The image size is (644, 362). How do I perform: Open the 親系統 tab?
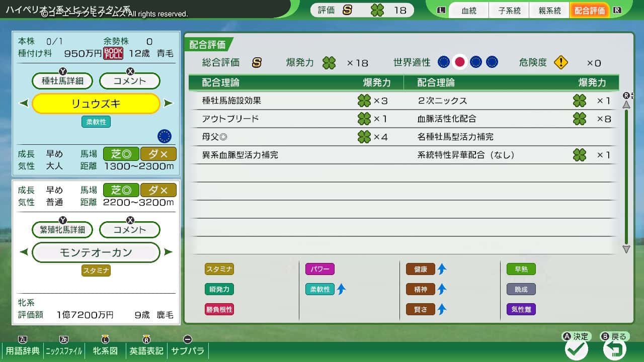[549, 11]
